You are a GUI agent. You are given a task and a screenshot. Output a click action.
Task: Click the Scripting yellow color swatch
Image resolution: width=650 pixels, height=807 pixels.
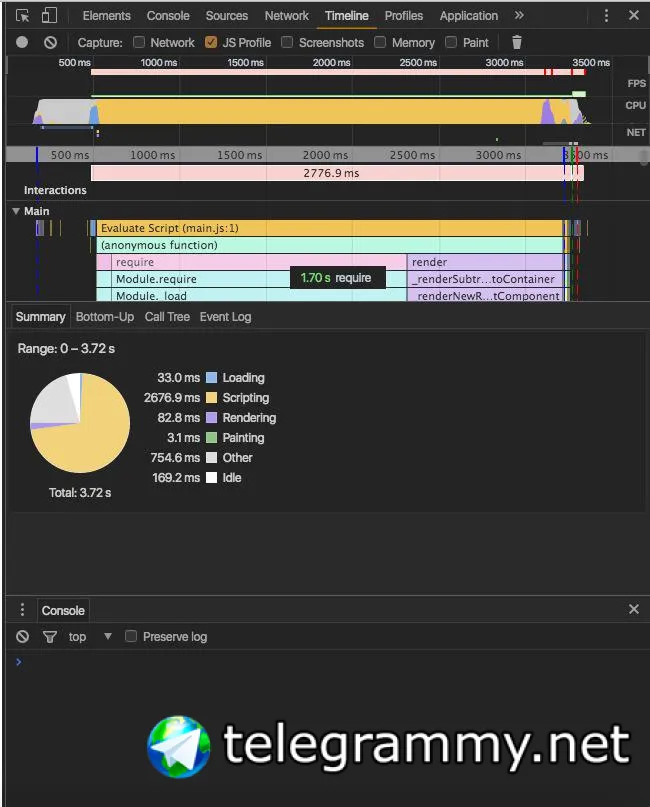[211, 398]
